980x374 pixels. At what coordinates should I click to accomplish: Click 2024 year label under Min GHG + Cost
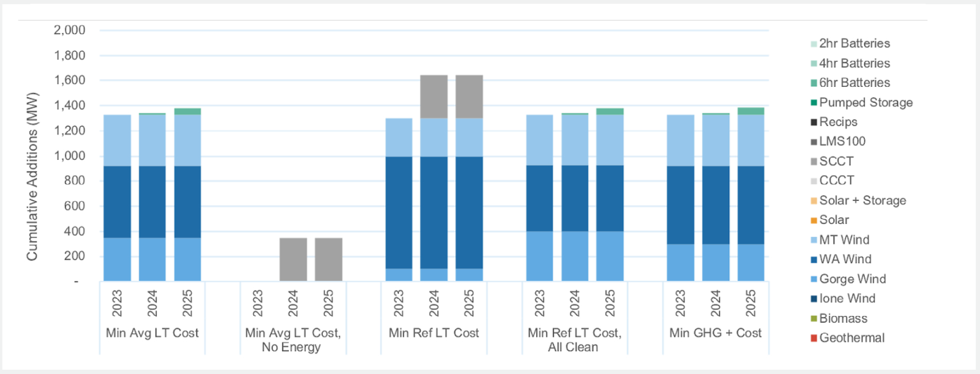pyautogui.click(x=716, y=303)
